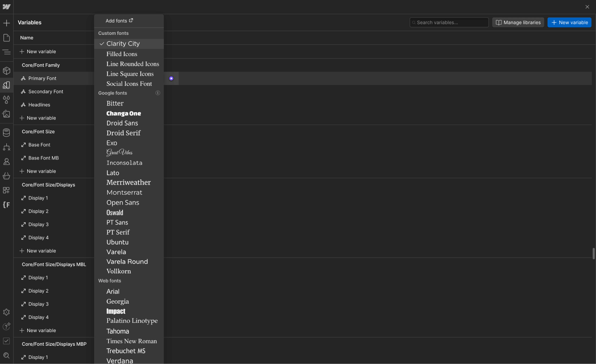Click the Google fonts info icon
The width and height of the screenshot is (596, 364).
tap(158, 93)
